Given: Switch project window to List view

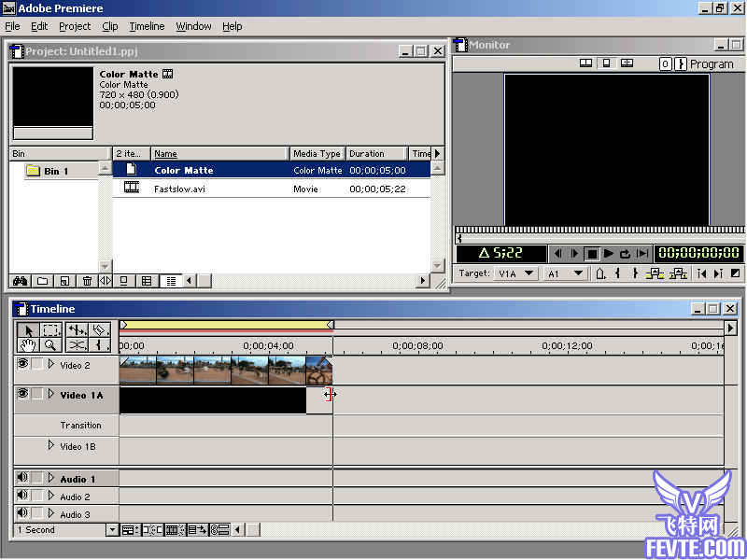Looking at the screenshot, I should click(x=171, y=281).
